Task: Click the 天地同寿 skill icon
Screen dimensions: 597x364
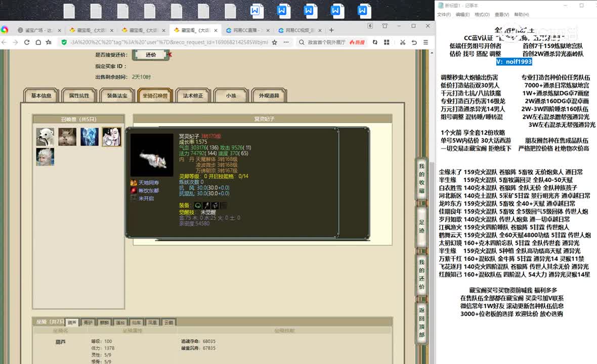Action: point(133,183)
